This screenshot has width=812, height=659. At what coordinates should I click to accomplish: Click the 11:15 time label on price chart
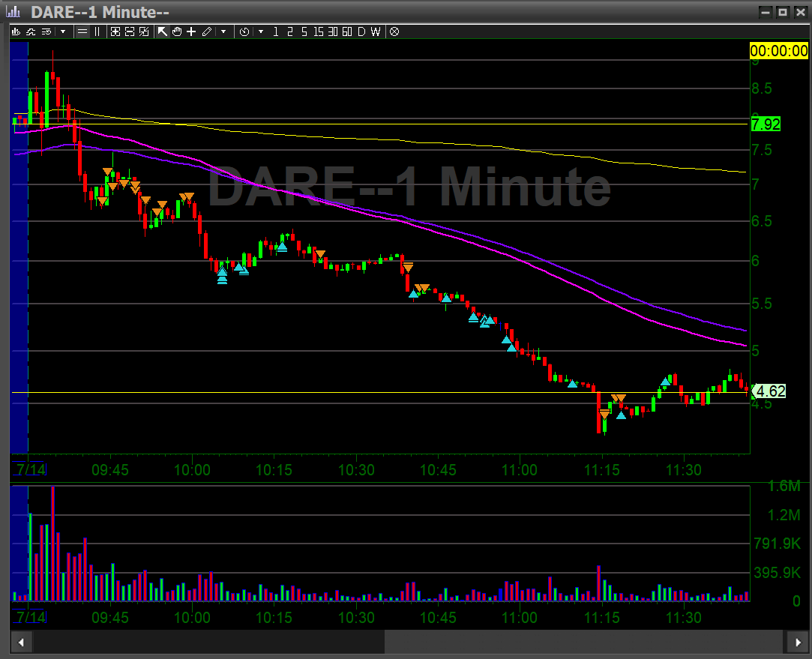[602, 470]
